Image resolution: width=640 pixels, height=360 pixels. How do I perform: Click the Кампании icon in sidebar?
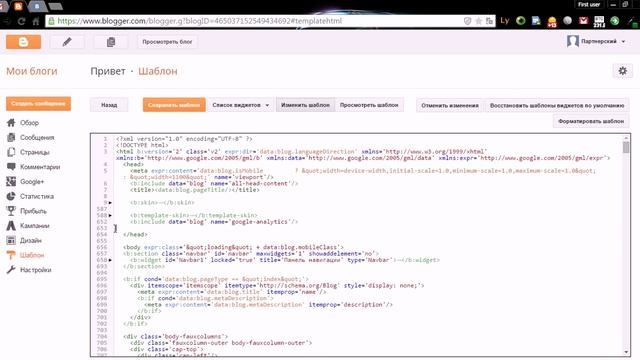[x=11, y=226]
